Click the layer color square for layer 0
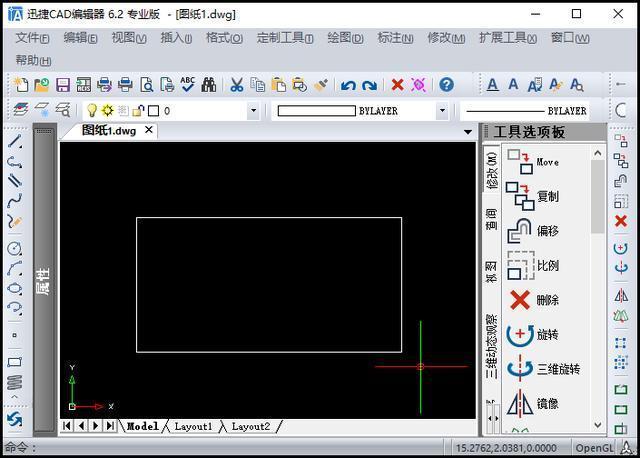Viewport: 640px width, 458px height. coord(153,111)
